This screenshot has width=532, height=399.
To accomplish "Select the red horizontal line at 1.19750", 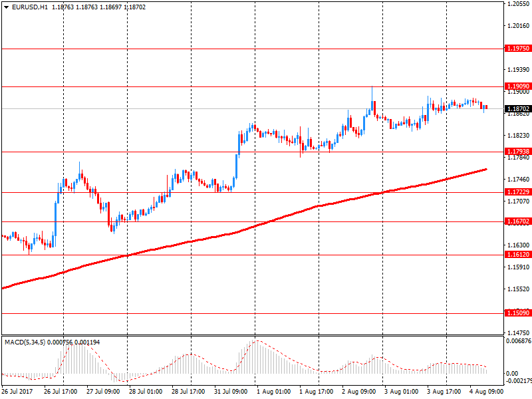I will 253,49.
